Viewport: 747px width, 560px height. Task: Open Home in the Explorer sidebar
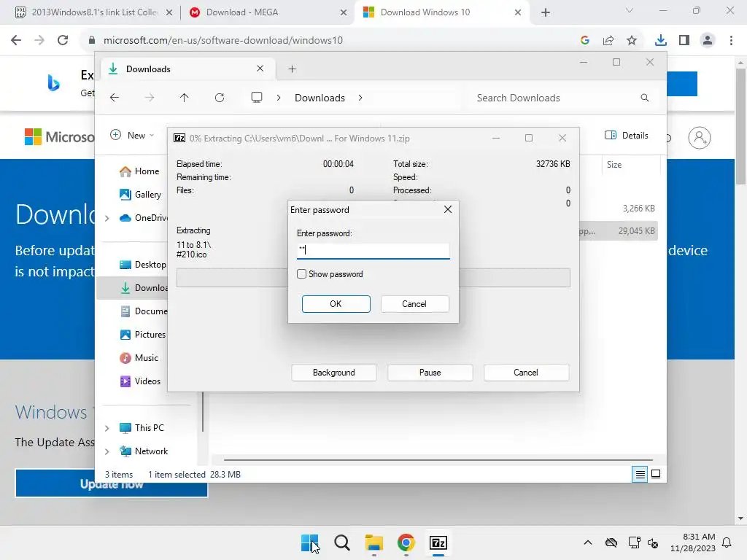click(x=139, y=171)
